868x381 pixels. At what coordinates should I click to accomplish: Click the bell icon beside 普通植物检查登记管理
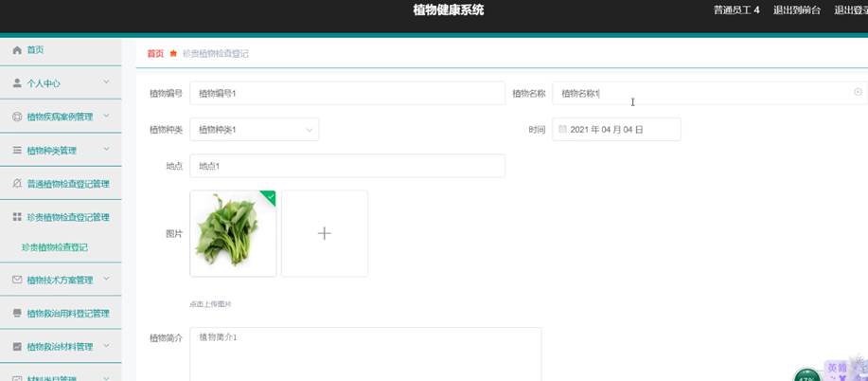(17, 184)
